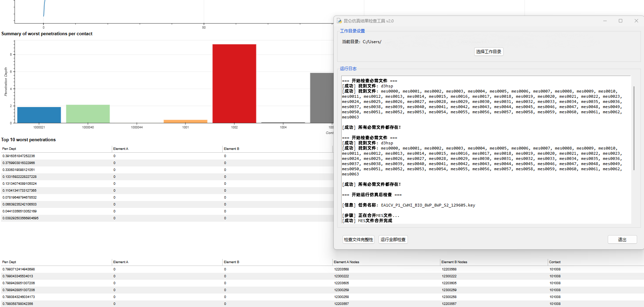Click the 运行日志 log vertical scrollbar
Screen dimensions: 644x307
pyautogui.click(x=634, y=128)
